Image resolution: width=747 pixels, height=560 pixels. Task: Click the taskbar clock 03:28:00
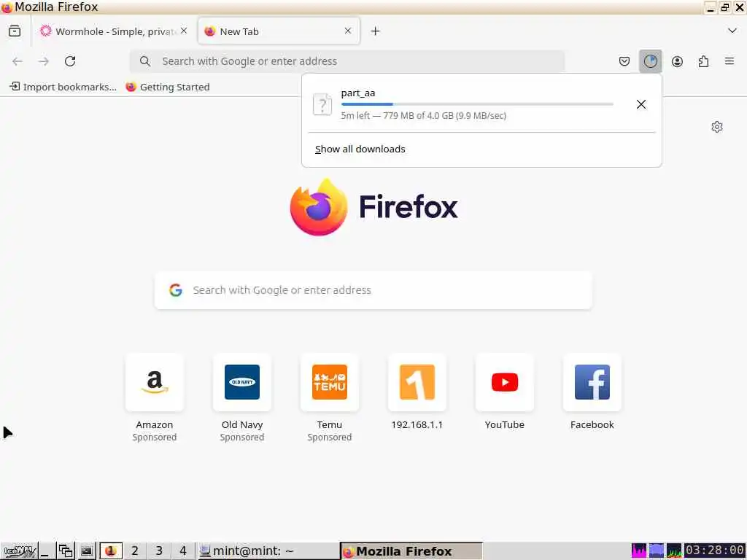715,551
